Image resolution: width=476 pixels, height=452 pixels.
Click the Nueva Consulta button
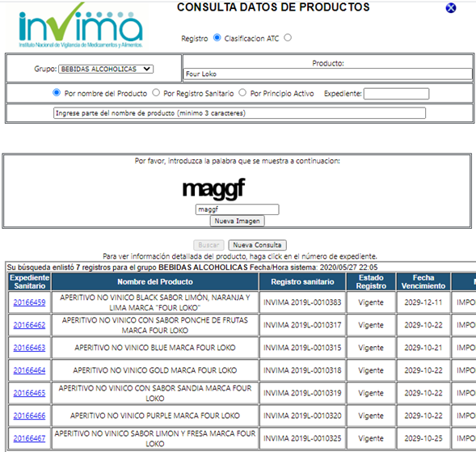click(x=257, y=245)
